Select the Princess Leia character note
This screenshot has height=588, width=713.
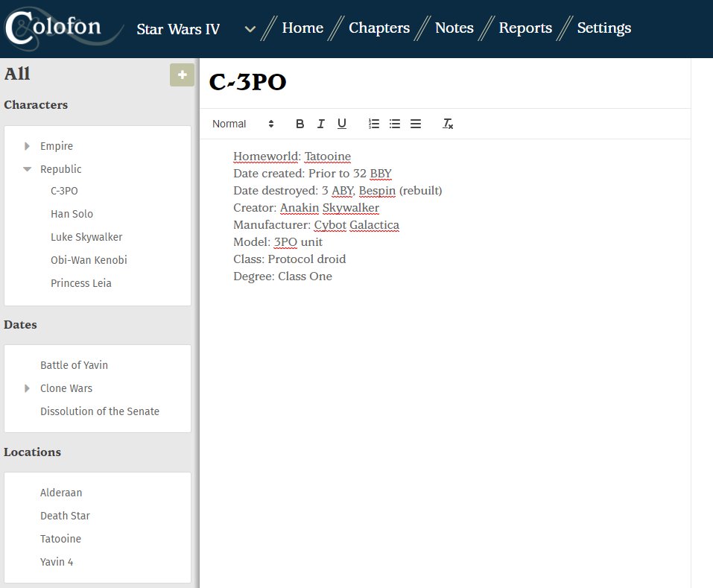pos(81,283)
